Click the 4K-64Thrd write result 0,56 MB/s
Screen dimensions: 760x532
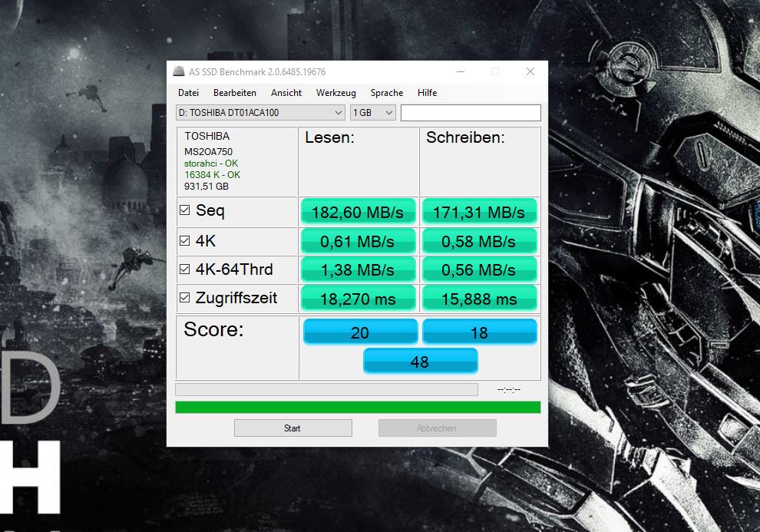tap(479, 270)
